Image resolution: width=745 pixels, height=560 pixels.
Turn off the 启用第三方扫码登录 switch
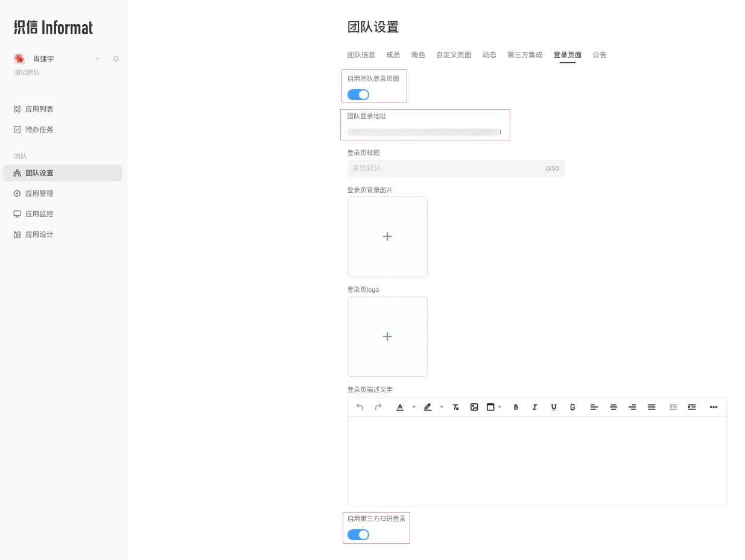358,535
